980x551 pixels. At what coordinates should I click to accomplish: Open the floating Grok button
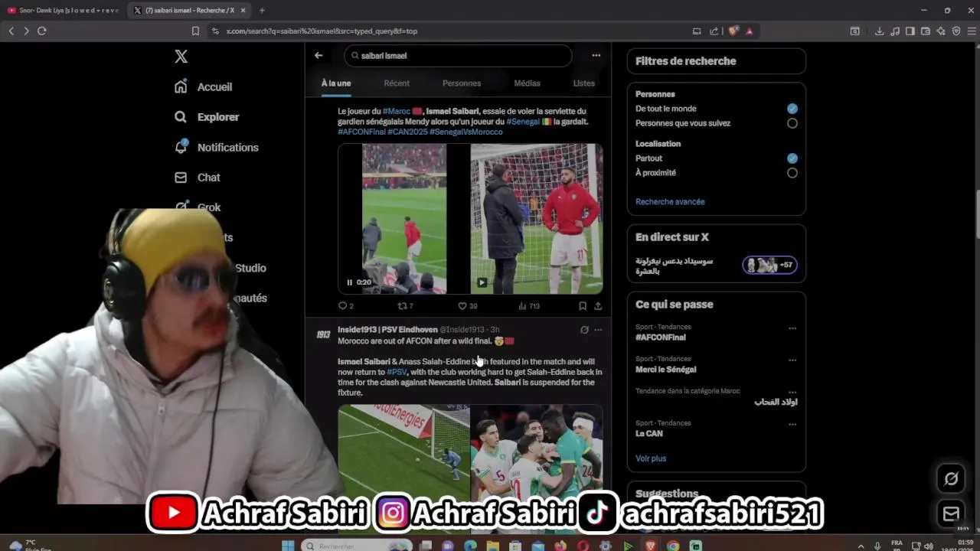(x=951, y=479)
